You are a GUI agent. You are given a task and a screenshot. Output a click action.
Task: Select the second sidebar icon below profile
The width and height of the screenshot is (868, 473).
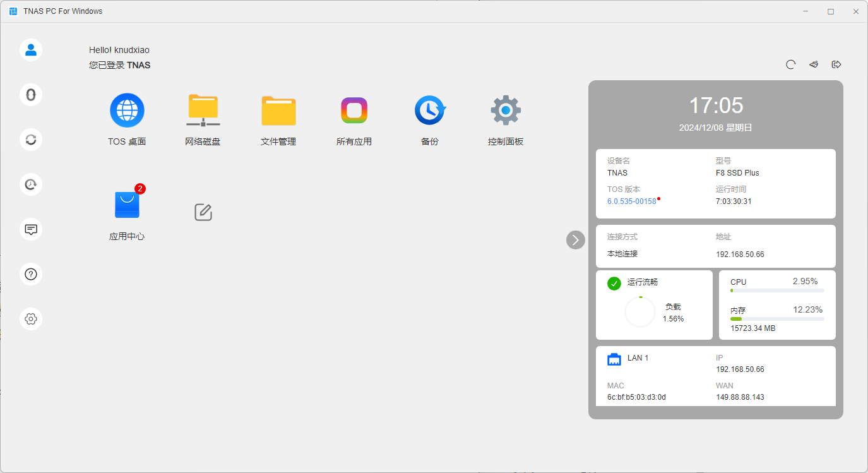[31, 95]
